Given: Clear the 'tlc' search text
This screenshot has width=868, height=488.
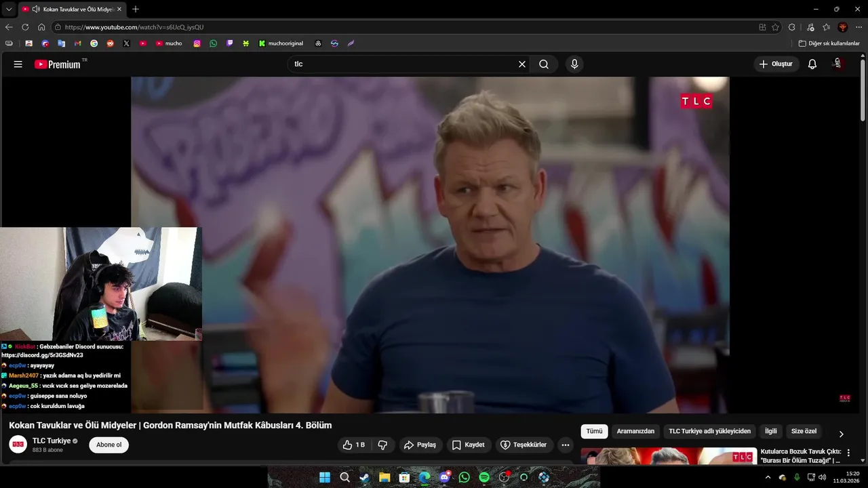Looking at the screenshot, I should [x=522, y=64].
